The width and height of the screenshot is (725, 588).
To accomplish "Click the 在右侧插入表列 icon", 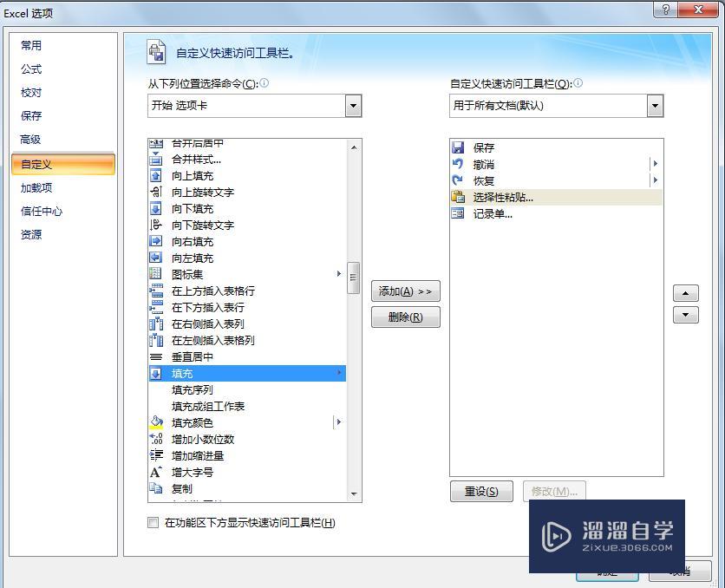I will pyautogui.click(x=156, y=323).
